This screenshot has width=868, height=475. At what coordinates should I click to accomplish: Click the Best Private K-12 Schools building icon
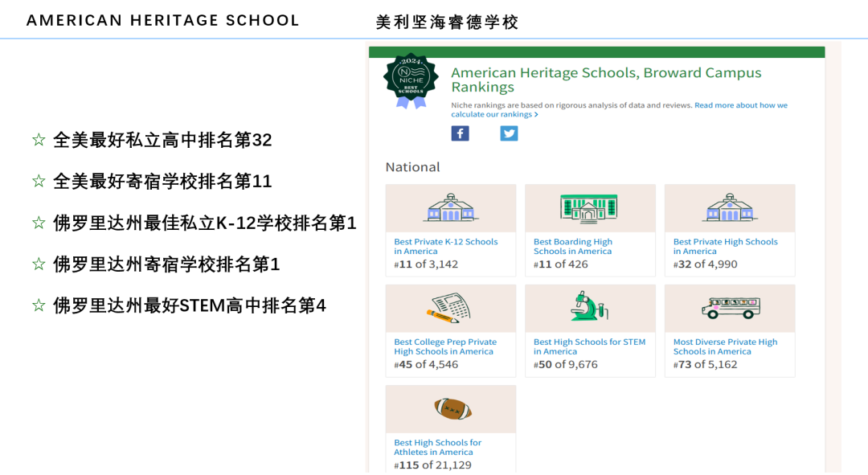[451, 207]
